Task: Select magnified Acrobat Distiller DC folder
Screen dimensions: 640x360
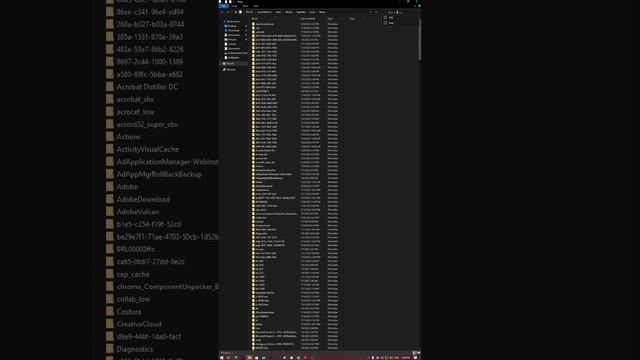Action: tap(147, 87)
